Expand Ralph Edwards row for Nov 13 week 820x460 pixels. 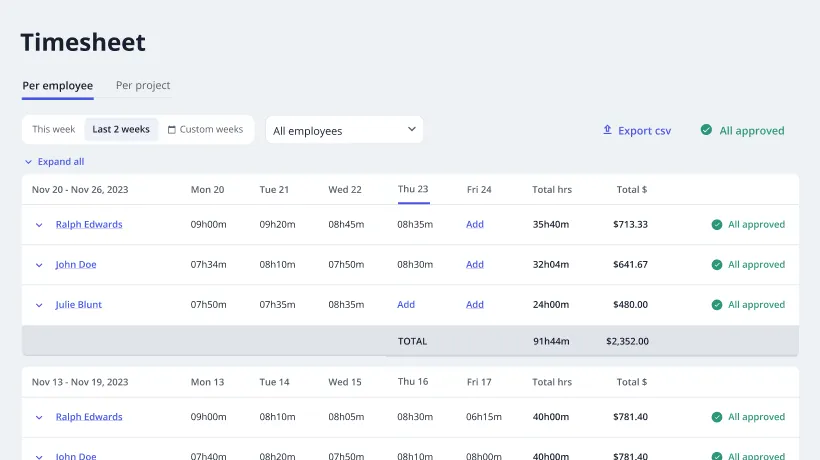(x=39, y=418)
